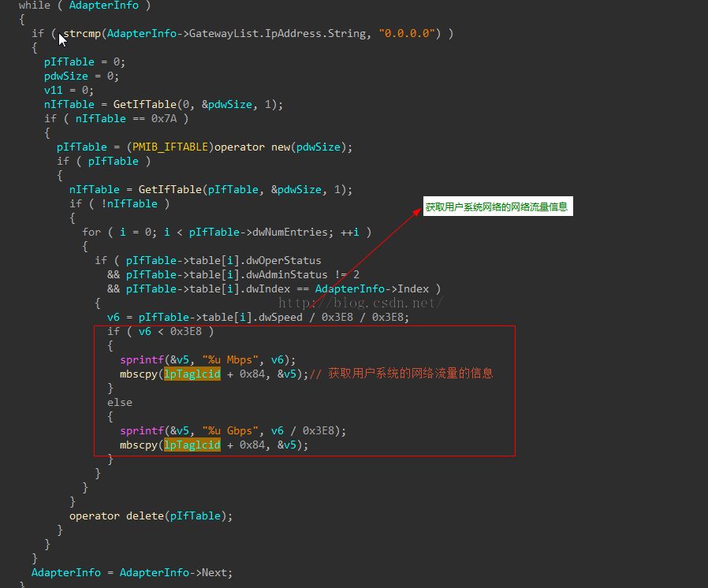Image resolution: width=708 pixels, height=588 pixels.
Task: Click highlighted lpTaglcid in the Gbps mbscpy line
Action: (x=192, y=445)
